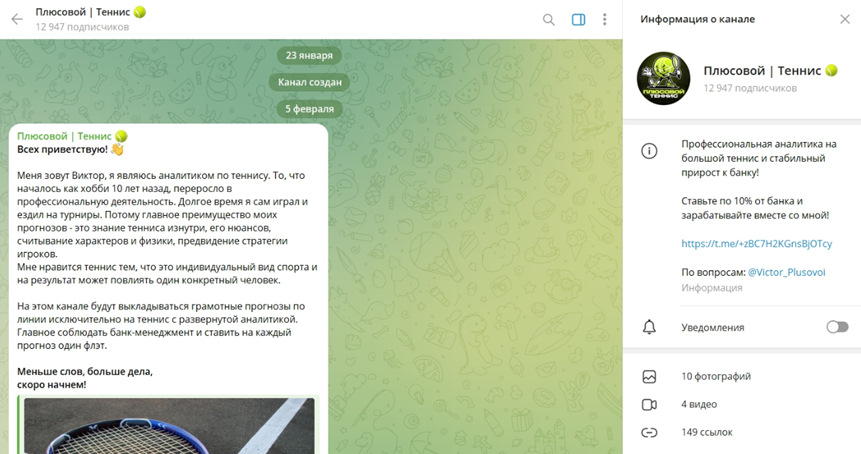
Task: Open the tennis racket photo in the post
Action: click(x=169, y=425)
